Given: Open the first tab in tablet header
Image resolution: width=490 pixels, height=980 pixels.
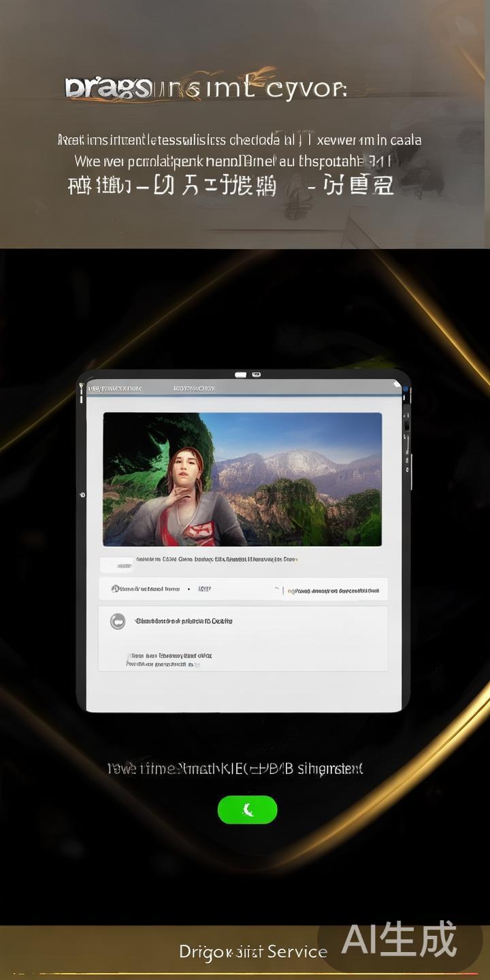Looking at the screenshot, I should point(116,388).
